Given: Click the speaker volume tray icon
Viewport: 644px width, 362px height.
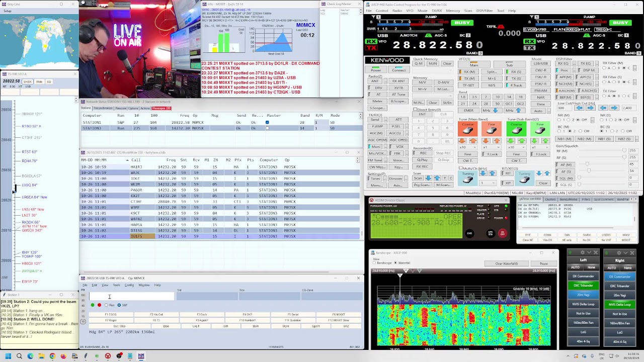Looking at the screenshot, I should tap(617, 356).
